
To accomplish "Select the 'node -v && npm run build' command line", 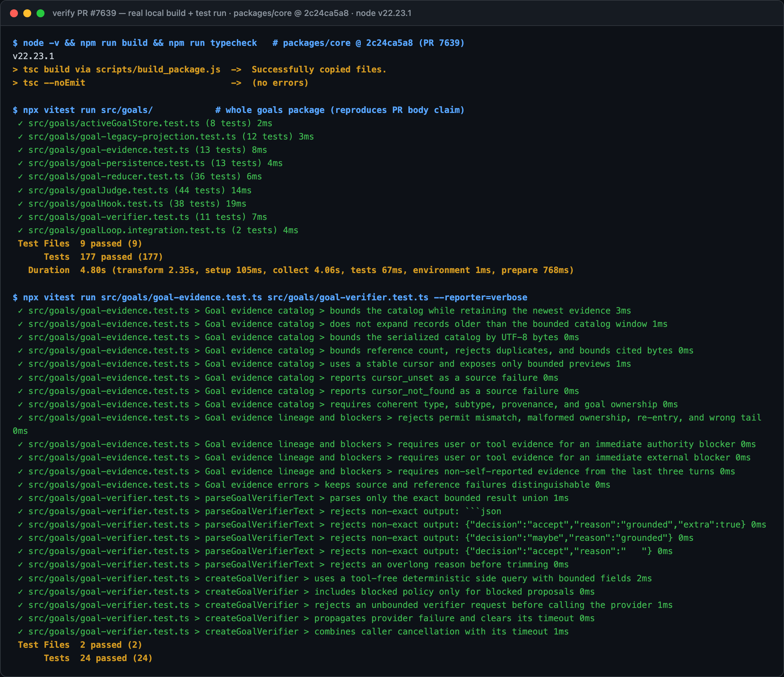I will (239, 43).
